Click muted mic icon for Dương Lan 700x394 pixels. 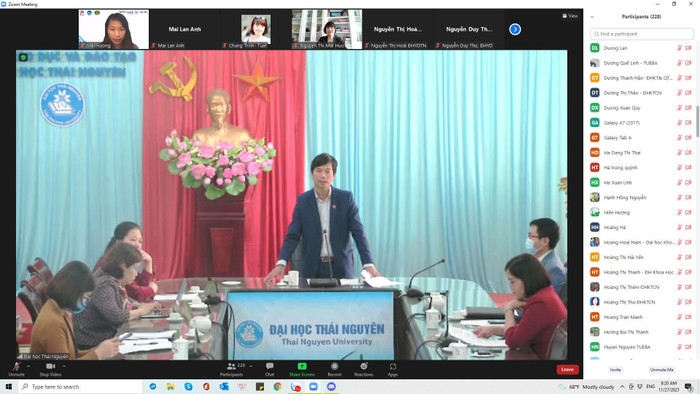[679, 48]
